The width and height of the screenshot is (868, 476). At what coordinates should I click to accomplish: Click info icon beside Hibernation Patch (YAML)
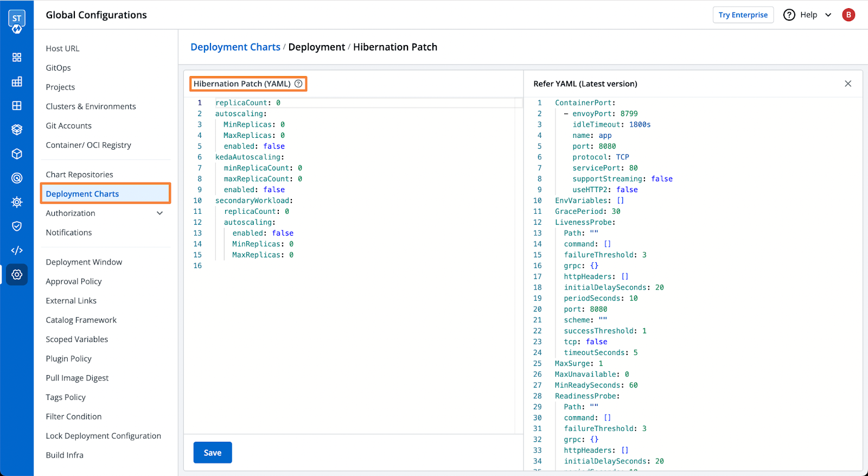point(298,84)
